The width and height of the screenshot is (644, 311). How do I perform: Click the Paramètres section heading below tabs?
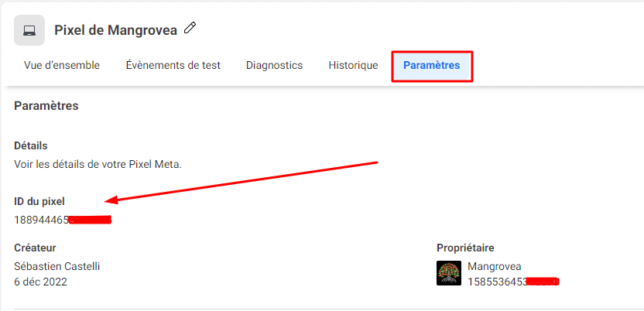point(46,106)
